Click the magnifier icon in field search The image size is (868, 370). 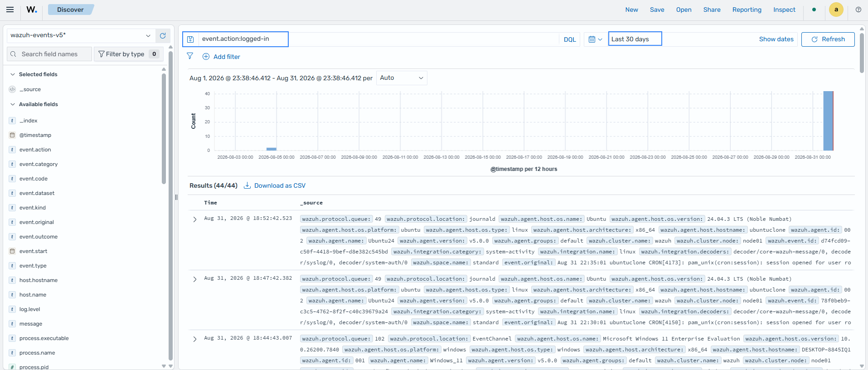click(14, 54)
